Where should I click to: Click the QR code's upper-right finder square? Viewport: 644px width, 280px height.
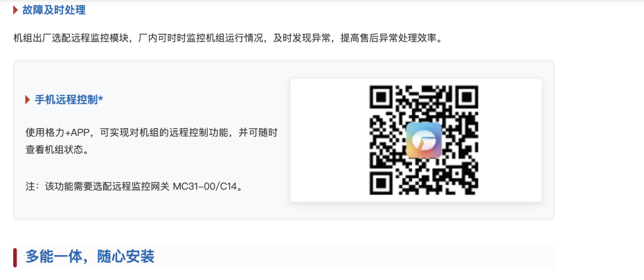[466, 98]
